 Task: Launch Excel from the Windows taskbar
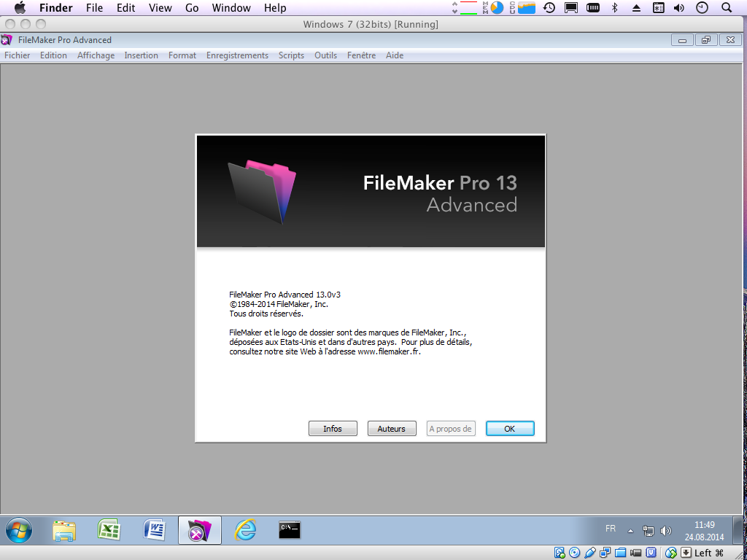coord(109,529)
